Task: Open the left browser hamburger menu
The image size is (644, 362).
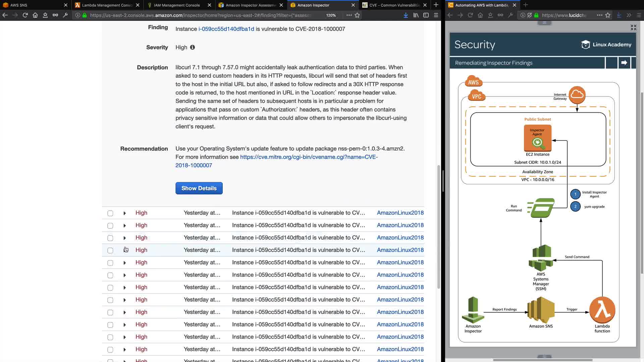Action: [436, 15]
